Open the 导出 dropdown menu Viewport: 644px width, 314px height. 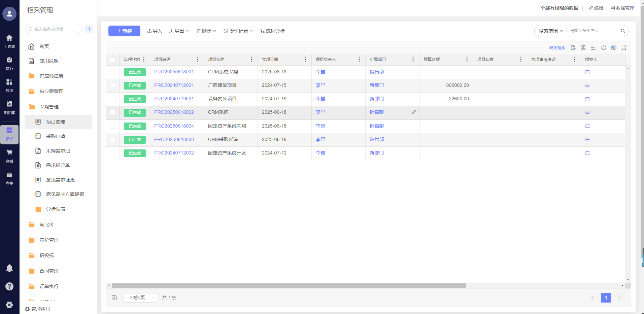click(179, 31)
